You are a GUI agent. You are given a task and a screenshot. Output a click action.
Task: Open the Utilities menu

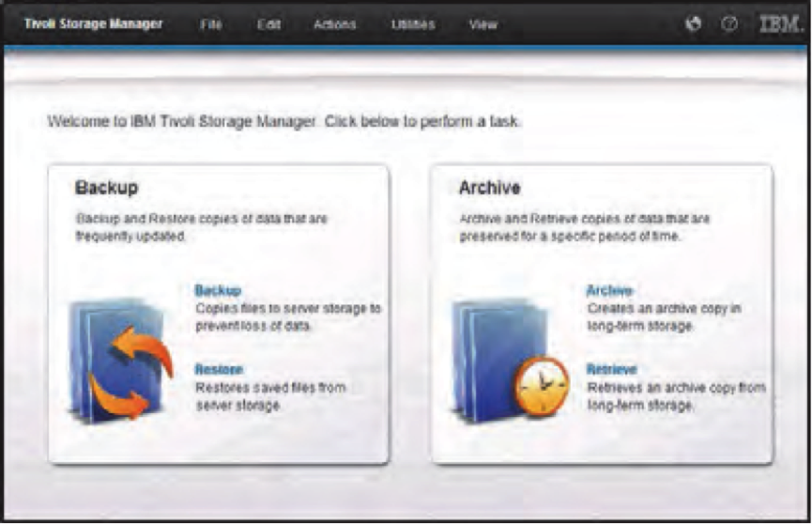(x=413, y=24)
